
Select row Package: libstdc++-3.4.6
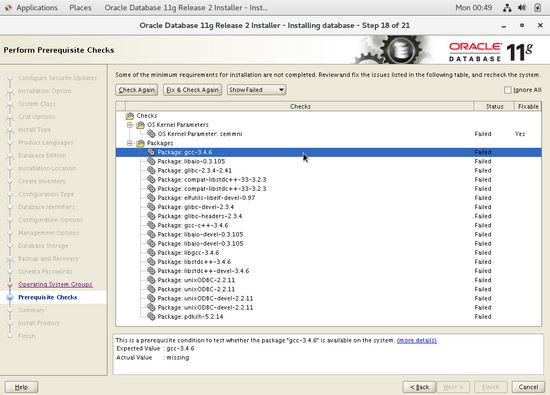(329, 262)
